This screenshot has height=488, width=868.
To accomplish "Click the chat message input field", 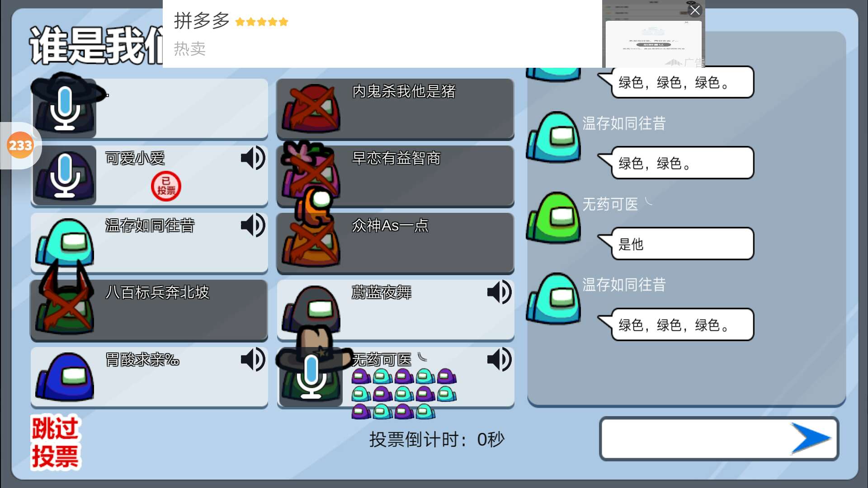I will point(719,439).
